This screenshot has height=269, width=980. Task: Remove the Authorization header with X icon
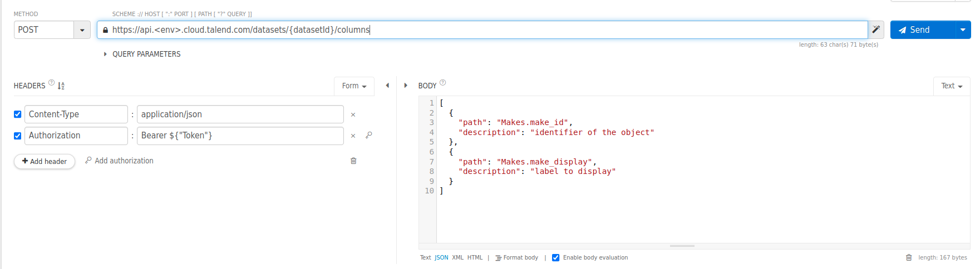tap(353, 136)
